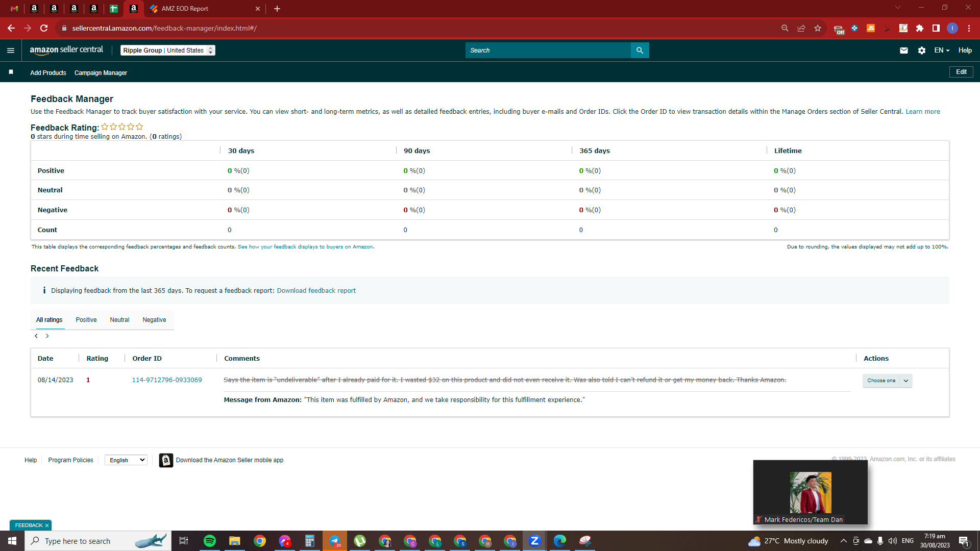This screenshot has height=551, width=980.
Task: Click Download feedback report link
Action: [316, 291]
